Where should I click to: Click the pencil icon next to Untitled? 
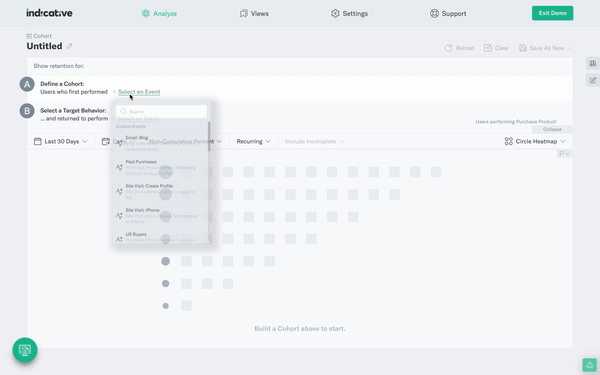[69, 46]
